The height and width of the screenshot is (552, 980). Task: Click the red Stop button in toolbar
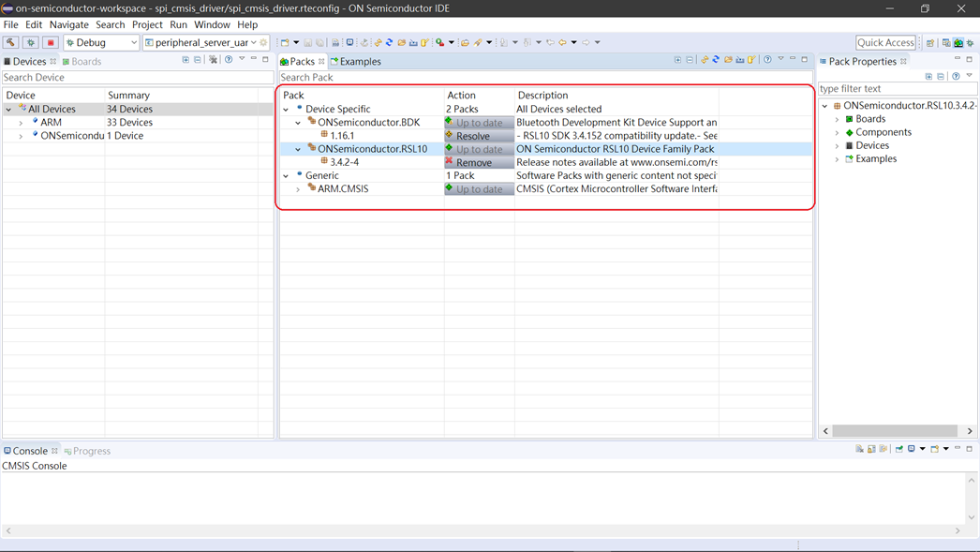pyautogui.click(x=51, y=42)
